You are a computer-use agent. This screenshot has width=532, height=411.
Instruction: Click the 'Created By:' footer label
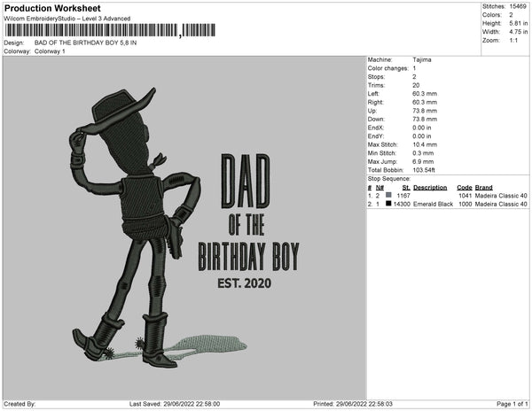[20, 404]
